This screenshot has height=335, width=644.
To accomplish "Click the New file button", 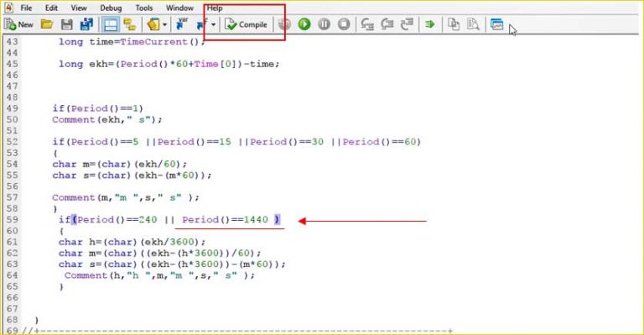I will click(x=18, y=24).
